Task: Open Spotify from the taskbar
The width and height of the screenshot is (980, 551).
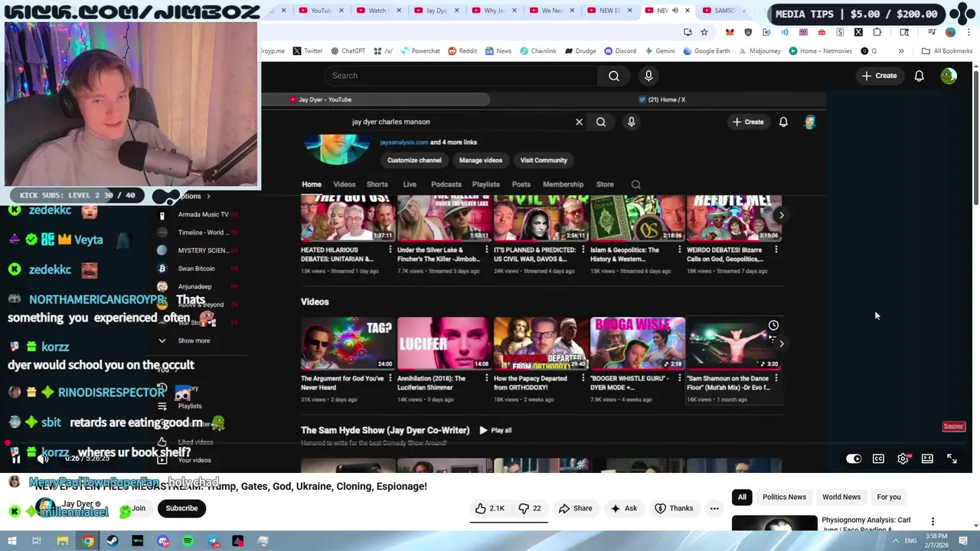Action: pos(188,541)
